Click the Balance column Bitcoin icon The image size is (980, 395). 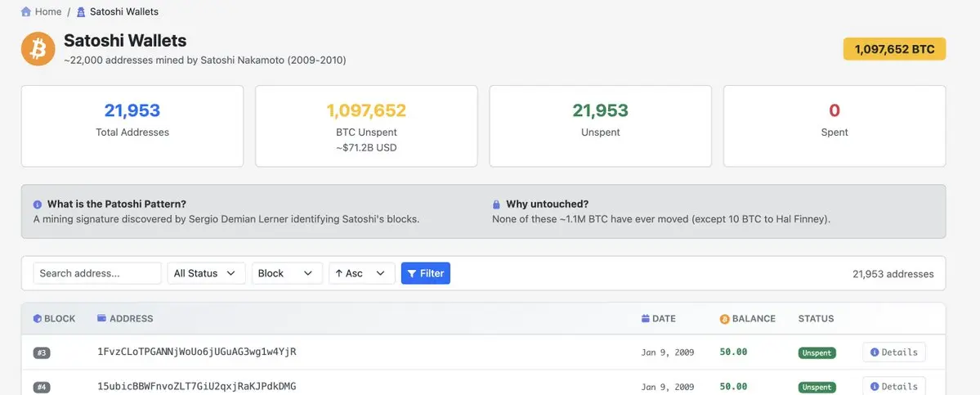724,319
